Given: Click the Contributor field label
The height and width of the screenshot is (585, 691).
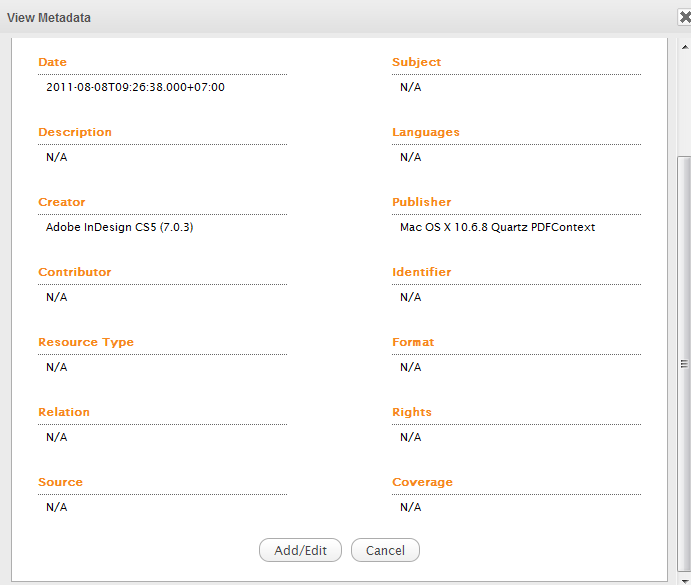Looking at the screenshot, I should tap(75, 272).
